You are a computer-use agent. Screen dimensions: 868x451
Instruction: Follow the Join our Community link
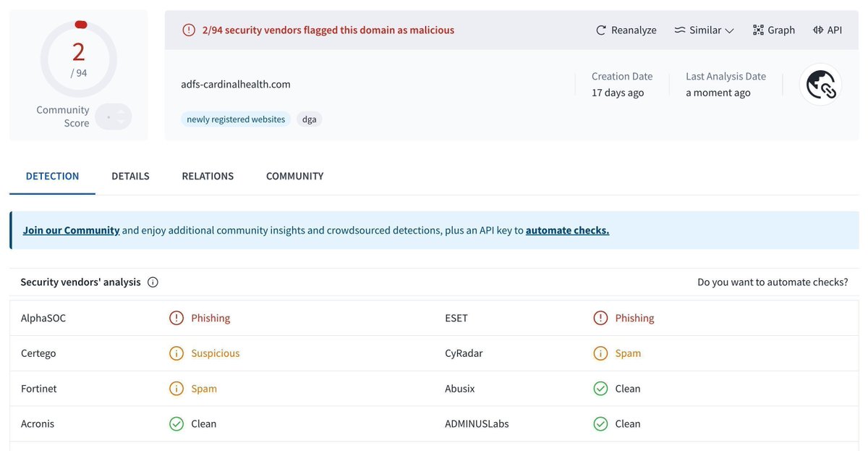[x=71, y=230]
